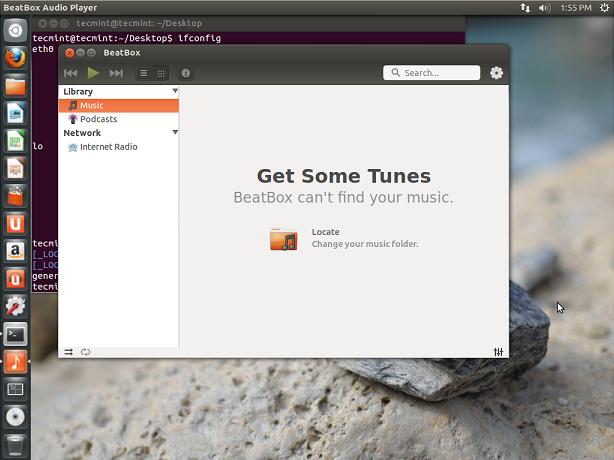The height and width of the screenshot is (460, 614).
Task: Open Internet Radio in the sidebar
Action: 119,147
